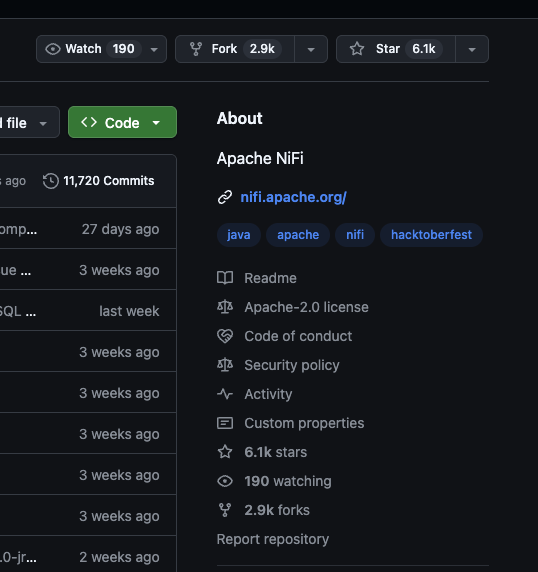Click the Watch button label

pyautogui.click(x=83, y=49)
